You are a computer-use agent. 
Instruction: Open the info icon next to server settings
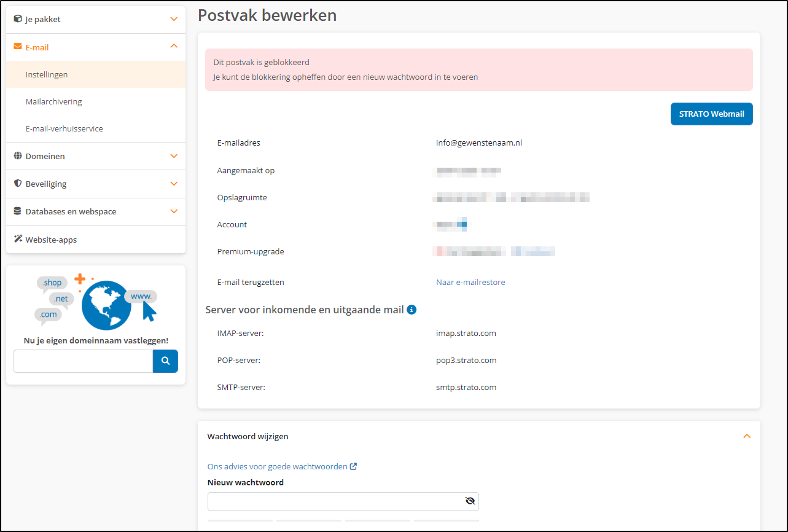click(411, 310)
